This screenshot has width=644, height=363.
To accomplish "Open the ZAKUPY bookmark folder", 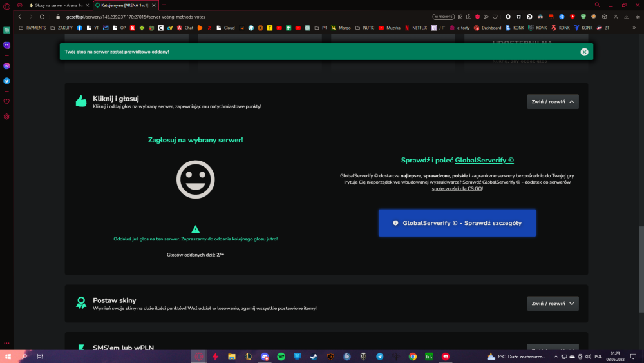I will [61, 28].
